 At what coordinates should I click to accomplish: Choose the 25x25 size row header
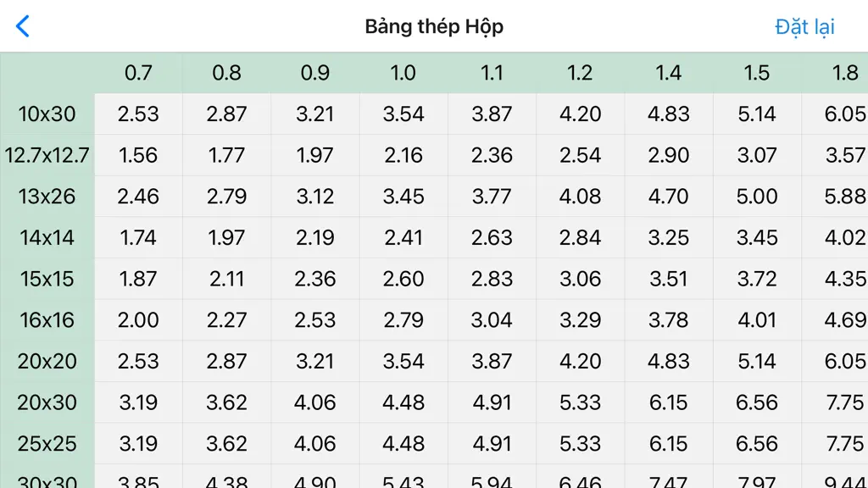47,443
